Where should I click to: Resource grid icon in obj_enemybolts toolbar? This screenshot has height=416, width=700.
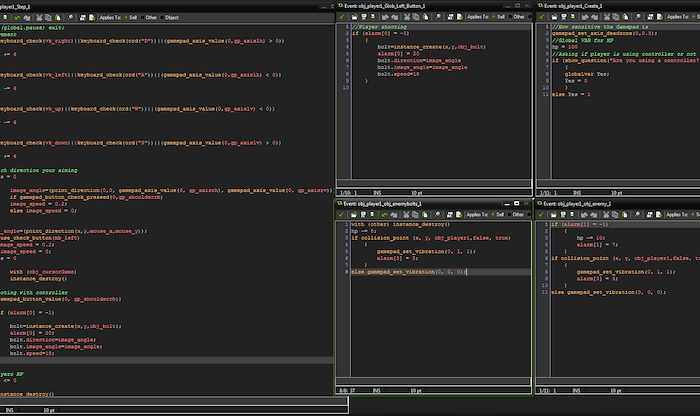pyautogui.click(x=450, y=215)
